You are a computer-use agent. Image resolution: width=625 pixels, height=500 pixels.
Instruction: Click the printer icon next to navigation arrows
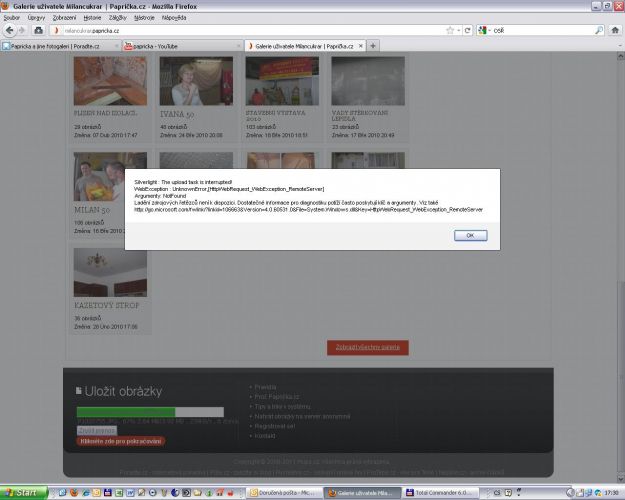[39, 30]
